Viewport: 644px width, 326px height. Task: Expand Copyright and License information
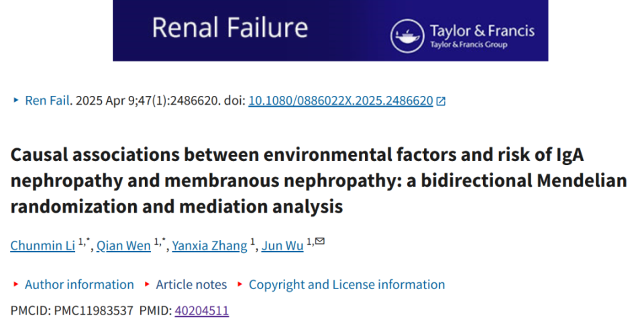coord(347,284)
